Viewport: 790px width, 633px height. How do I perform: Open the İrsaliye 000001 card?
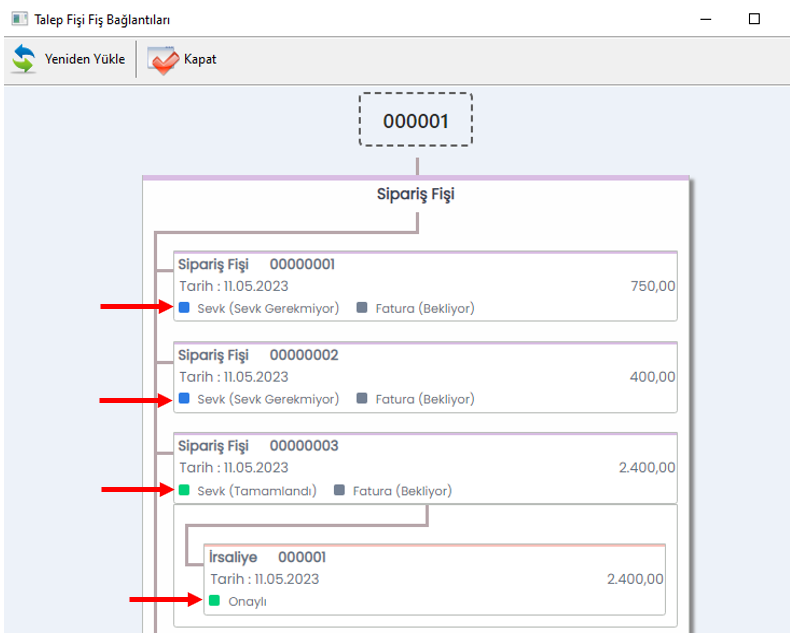tap(434, 578)
